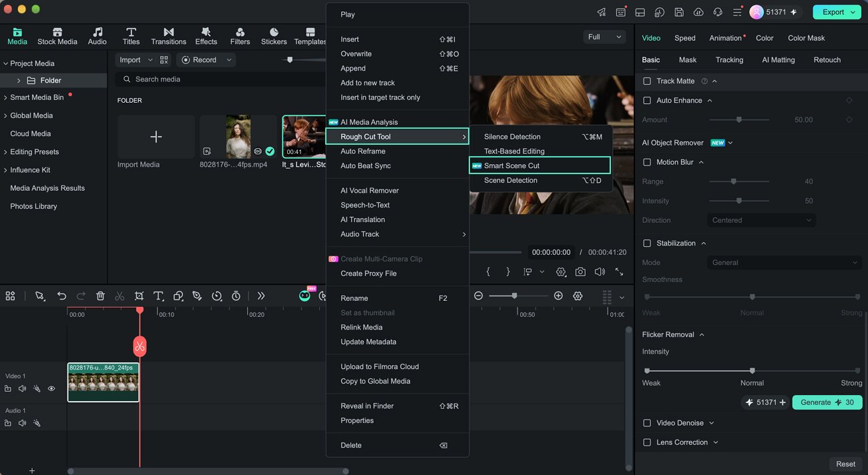Viewport: 868px width, 475px height.
Task: Select Smart Scene Cut submenu item
Action: (x=539, y=165)
